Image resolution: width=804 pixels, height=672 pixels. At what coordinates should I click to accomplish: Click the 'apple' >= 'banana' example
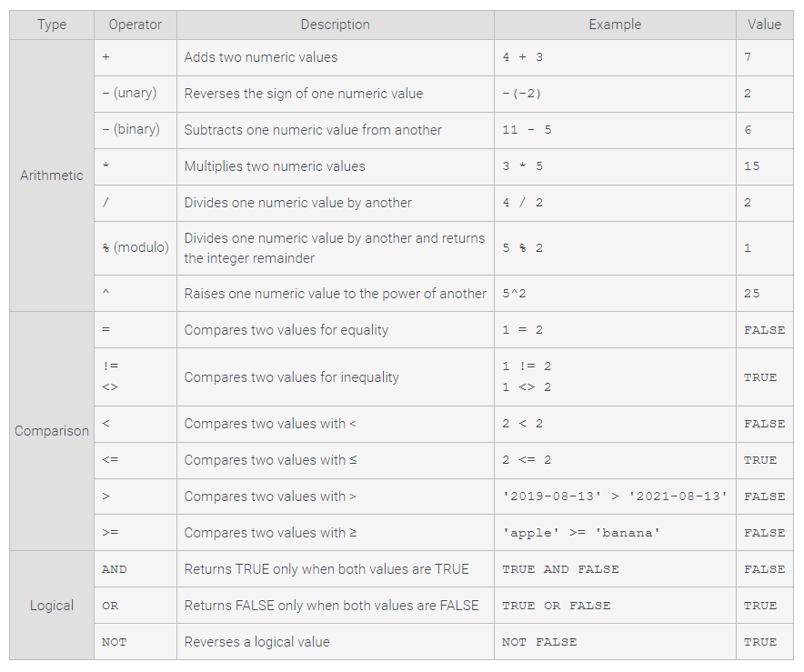(580, 533)
